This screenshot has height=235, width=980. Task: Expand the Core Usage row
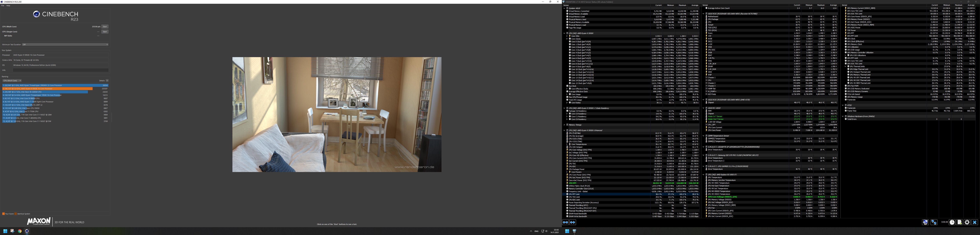[567, 94]
